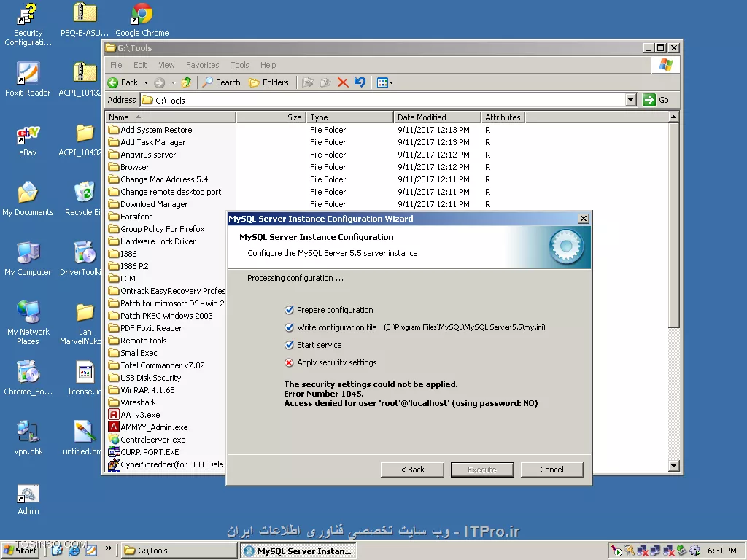Screen dimensions: 747x560
Task: Open the Help menu
Action: (x=268, y=65)
